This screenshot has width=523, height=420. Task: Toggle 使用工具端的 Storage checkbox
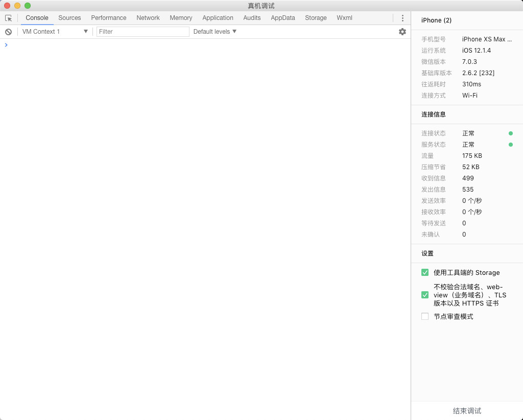coord(425,272)
